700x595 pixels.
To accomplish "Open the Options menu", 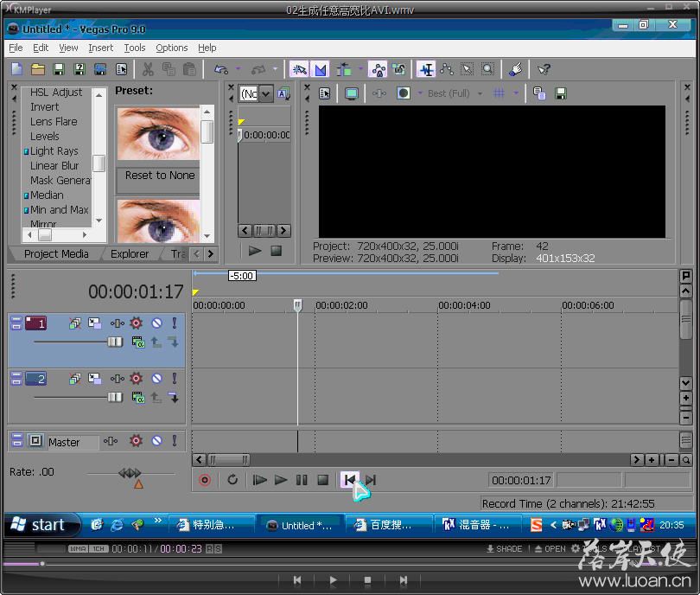I will 171,48.
